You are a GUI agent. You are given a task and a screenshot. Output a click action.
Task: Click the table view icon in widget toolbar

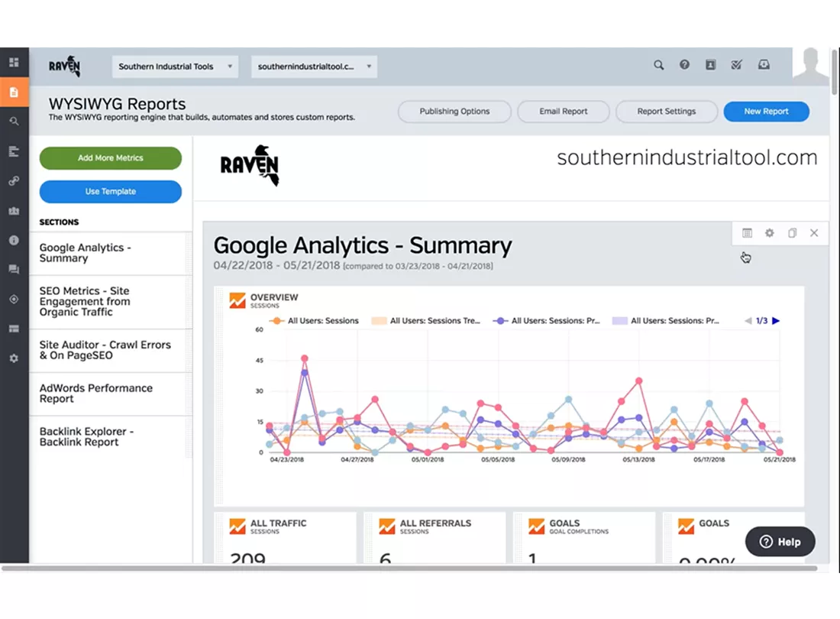(747, 233)
